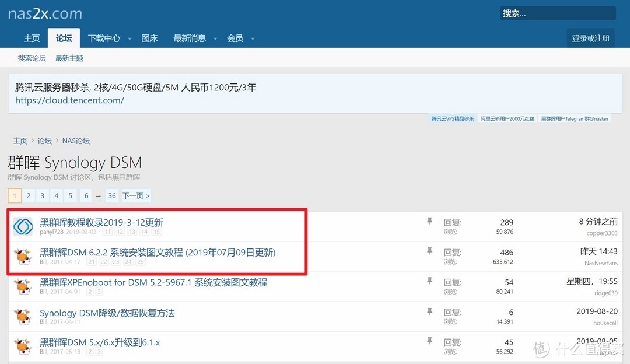Click the nas2x.com site logo
This screenshot has height=364, width=630.
(x=45, y=13)
